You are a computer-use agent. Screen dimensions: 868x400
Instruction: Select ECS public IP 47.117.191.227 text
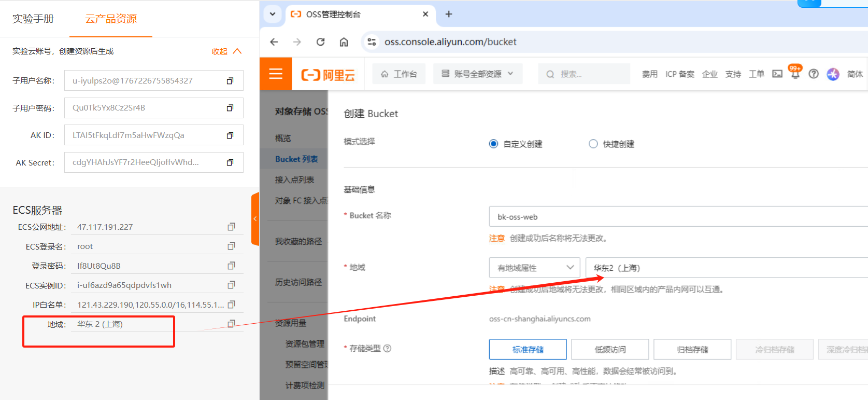[105, 227]
